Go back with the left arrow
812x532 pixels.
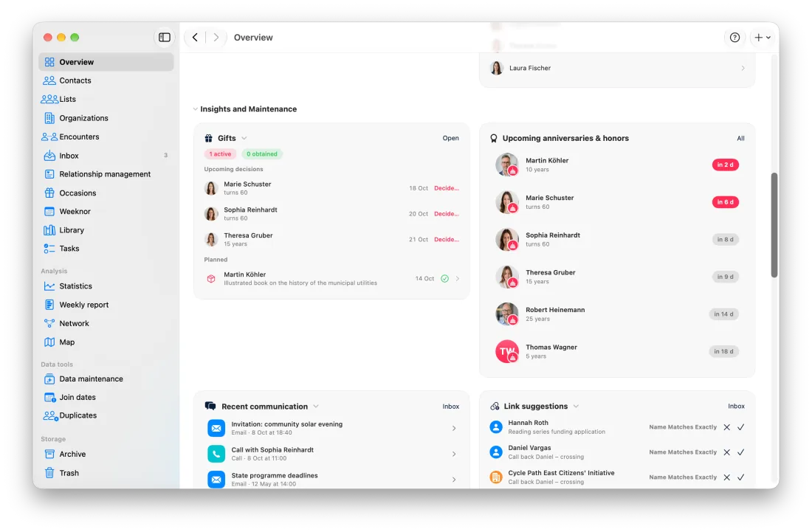tap(195, 37)
